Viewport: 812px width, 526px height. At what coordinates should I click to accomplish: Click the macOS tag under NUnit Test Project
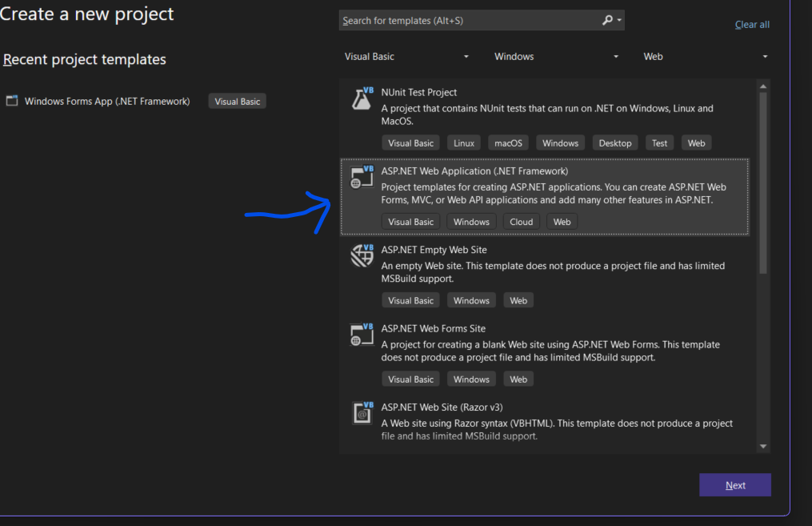pyautogui.click(x=509, y=143)
